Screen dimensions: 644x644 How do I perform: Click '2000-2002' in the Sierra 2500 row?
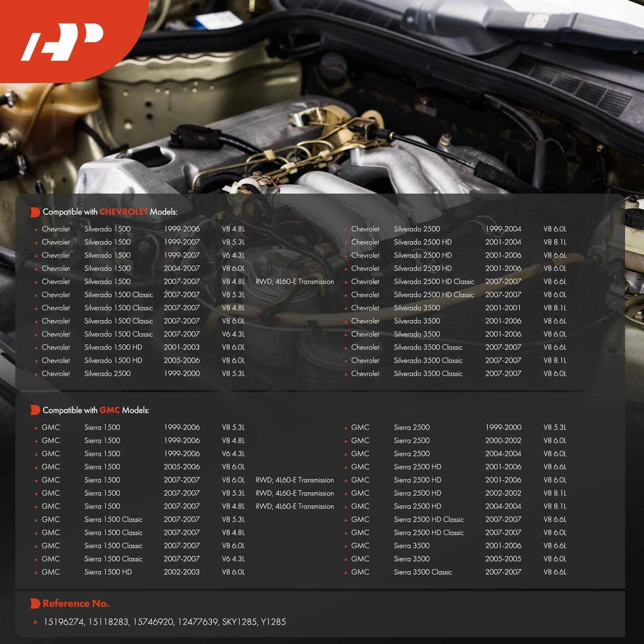pos(503,441)
